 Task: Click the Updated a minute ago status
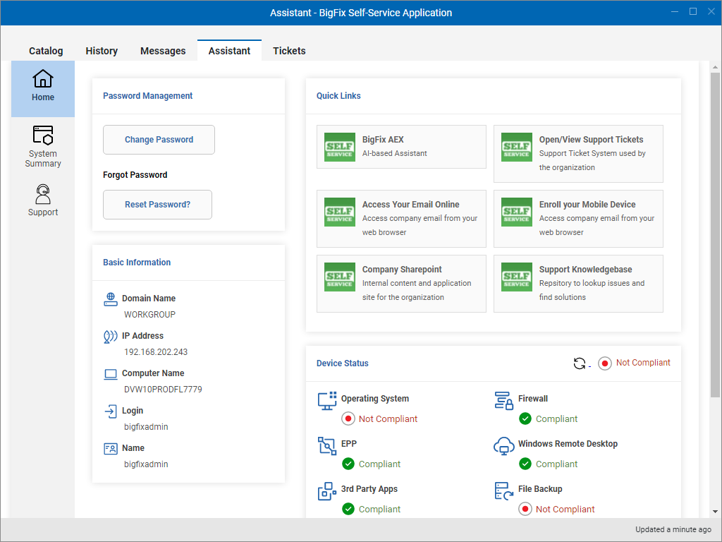(x=673, y=530)
